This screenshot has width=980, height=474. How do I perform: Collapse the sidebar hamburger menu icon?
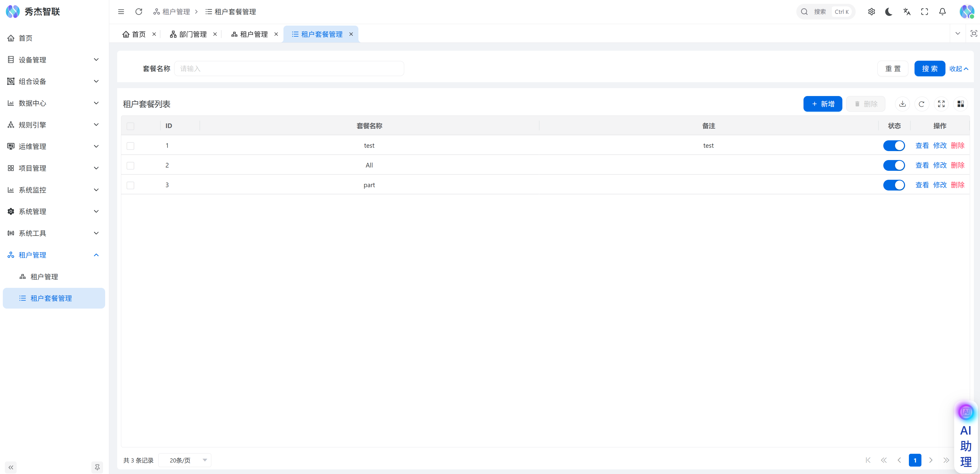121,12
